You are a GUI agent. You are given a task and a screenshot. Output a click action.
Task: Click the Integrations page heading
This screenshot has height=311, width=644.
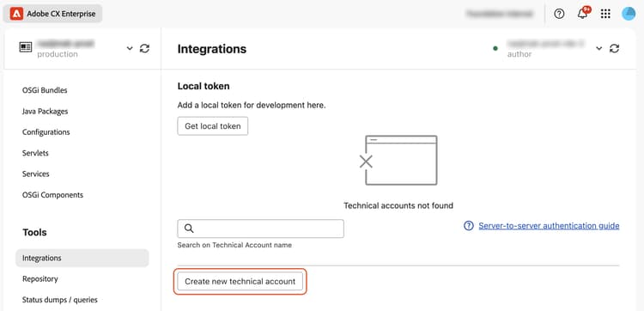(212, 49)
